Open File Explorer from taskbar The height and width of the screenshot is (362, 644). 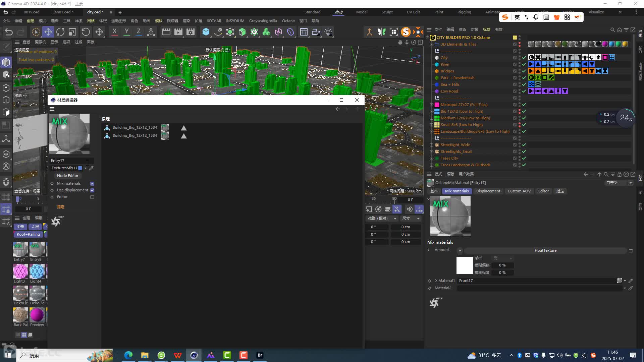[x=145, y=355]
